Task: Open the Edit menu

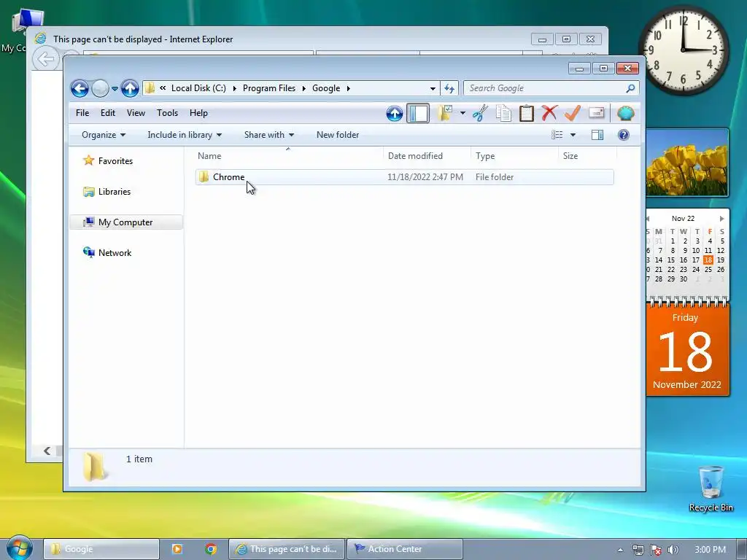Action: (x=108, y=113)
